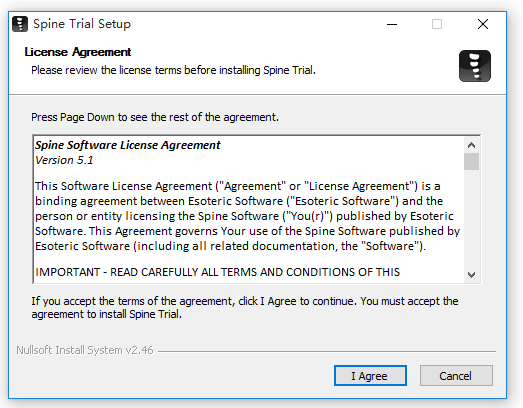Click I Agree to accept the license
This screenshot has height=408, width=523.
tap(370, 376)
